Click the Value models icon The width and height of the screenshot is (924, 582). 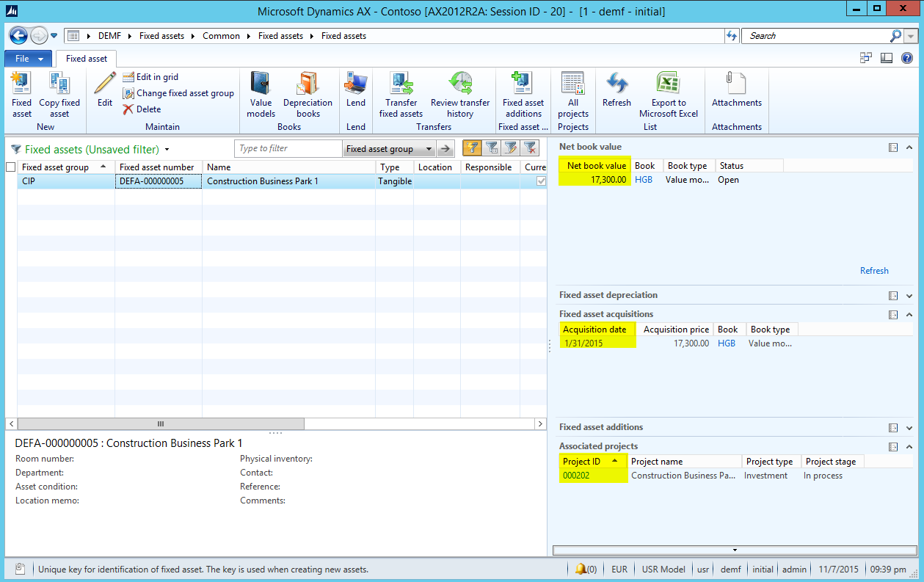click(x=261, y=84)
